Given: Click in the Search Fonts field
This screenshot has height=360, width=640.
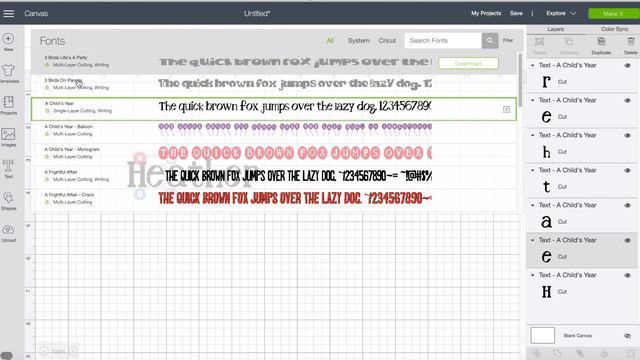Looking at the screenshot, I should click(443, 40).
